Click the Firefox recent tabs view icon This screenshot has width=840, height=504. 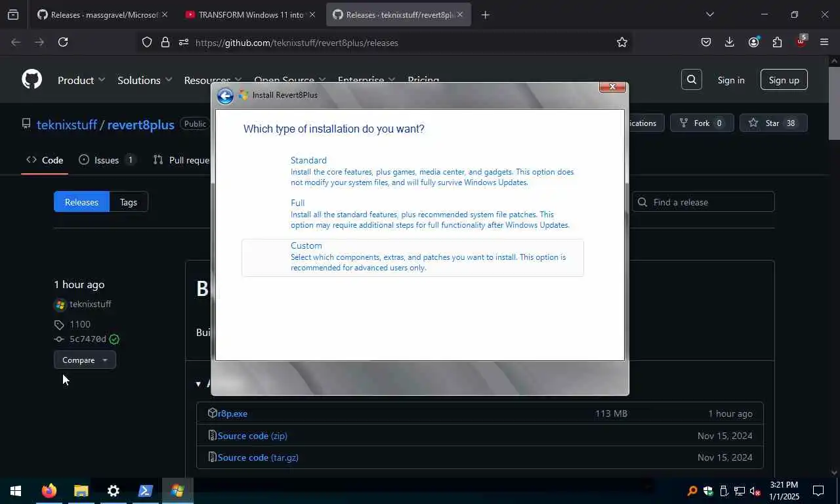(x=13, y=14)
